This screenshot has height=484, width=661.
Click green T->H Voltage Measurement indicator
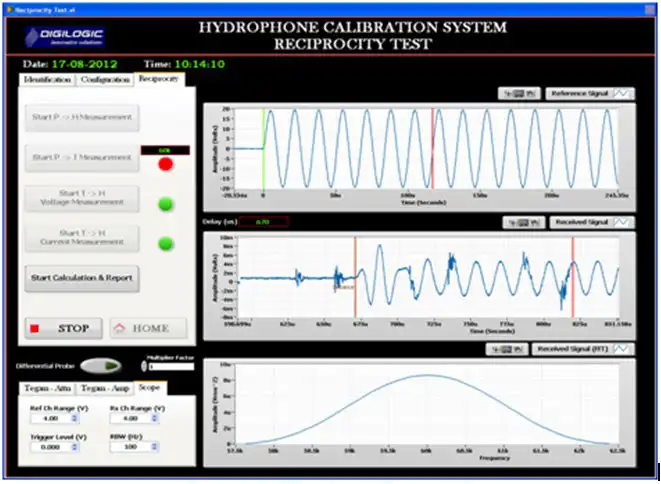[165, 205]
